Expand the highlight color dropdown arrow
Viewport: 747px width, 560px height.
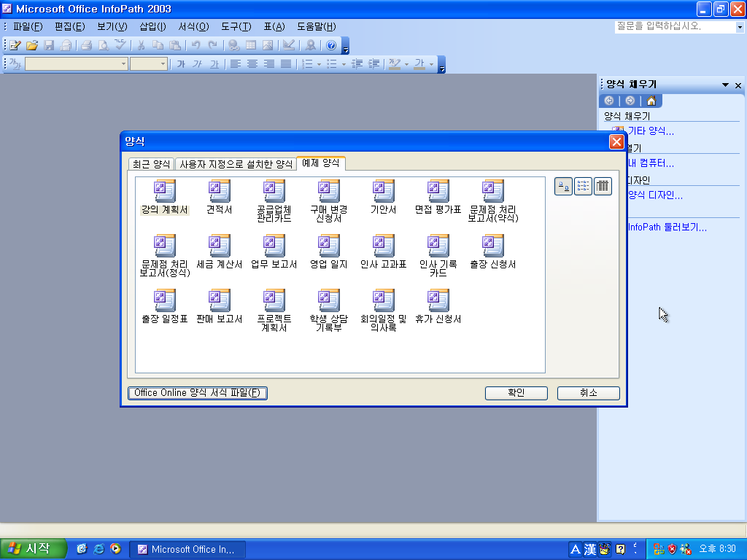click(x=406, y=64)
